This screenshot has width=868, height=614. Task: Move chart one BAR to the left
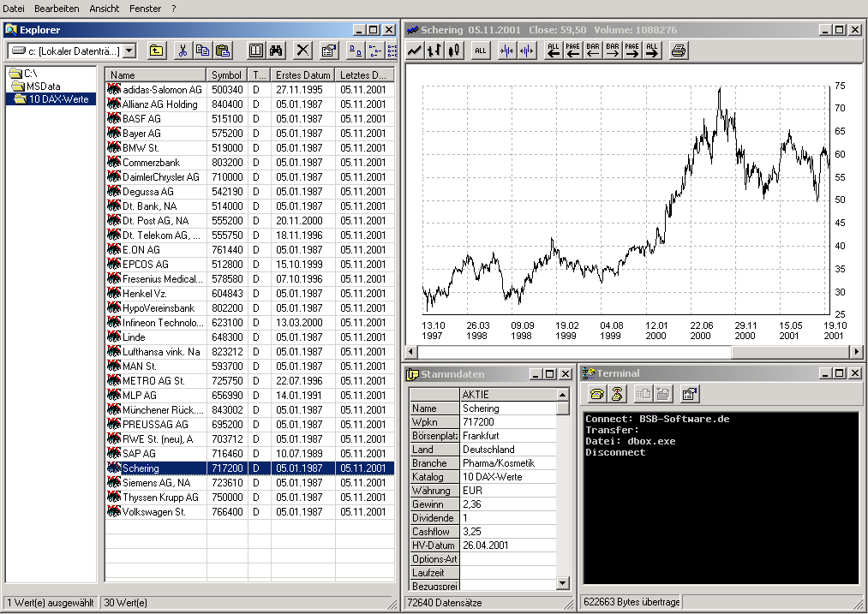593,51
